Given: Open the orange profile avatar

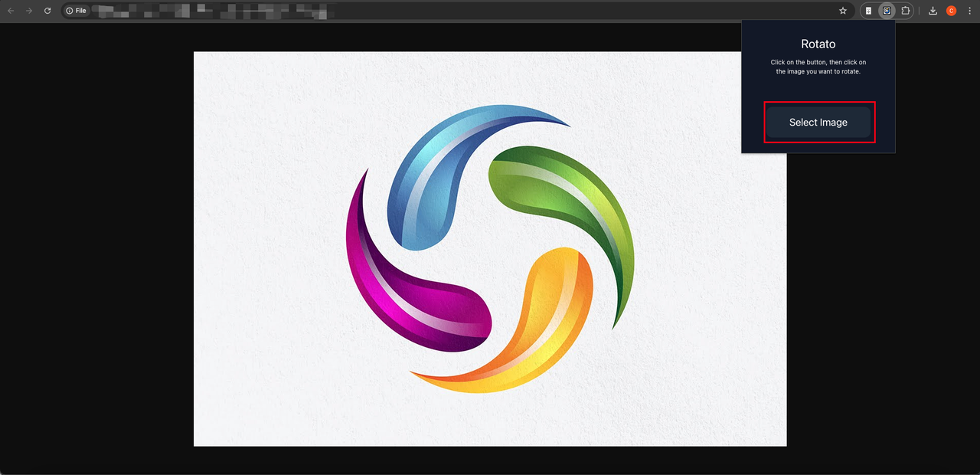Looking at the screenshot, I should (951, 11).
